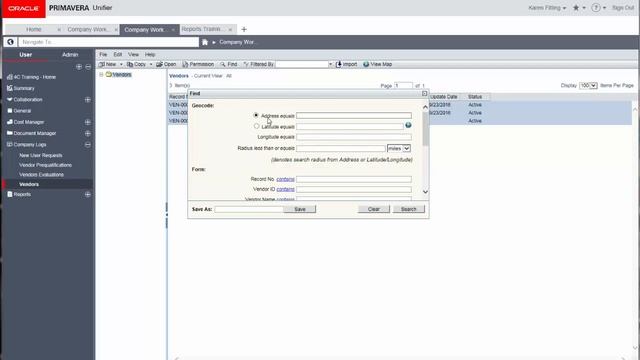This screenshot has height=360, width=640.
Task: Click the home icon in breadcrumb bar
Action: click(205, 42)
